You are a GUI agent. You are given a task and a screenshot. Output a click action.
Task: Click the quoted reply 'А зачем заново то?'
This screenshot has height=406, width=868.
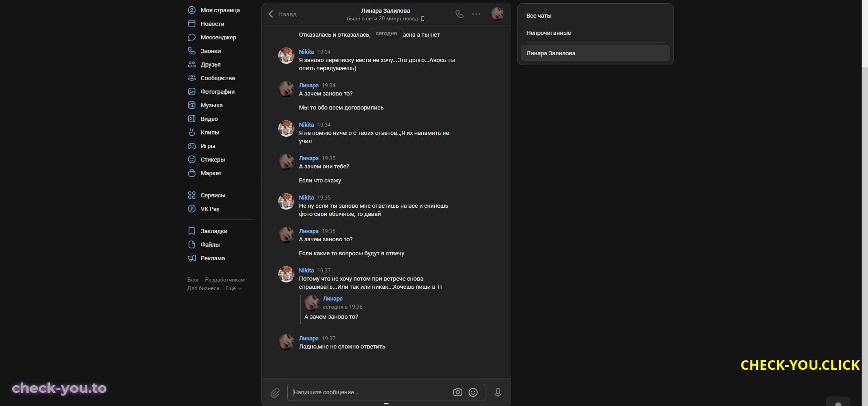(331, 317)
